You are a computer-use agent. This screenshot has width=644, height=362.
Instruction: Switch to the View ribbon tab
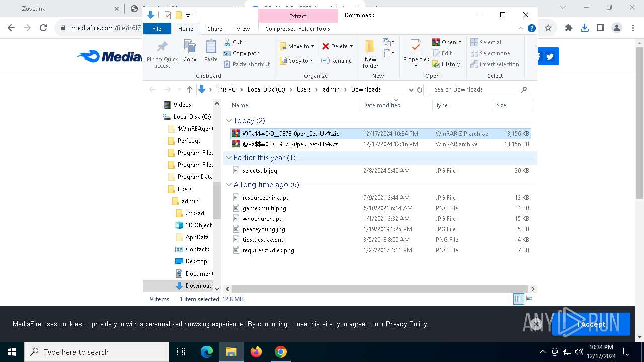tap(243, 29)
